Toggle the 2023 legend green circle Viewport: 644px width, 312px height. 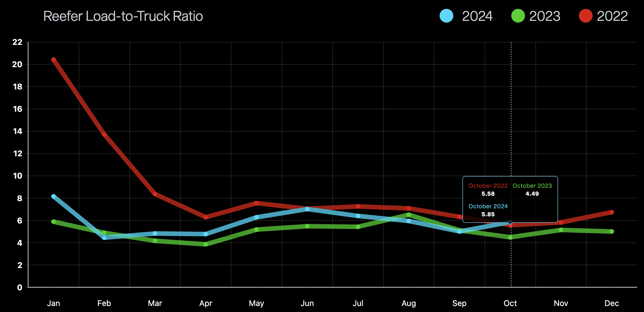point(518,16)
